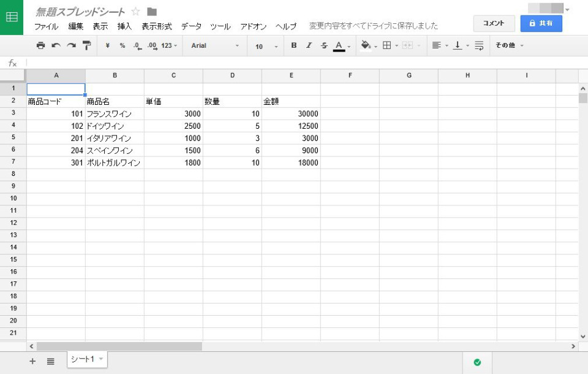Toggle bold formatting

[x=294, y=45]
